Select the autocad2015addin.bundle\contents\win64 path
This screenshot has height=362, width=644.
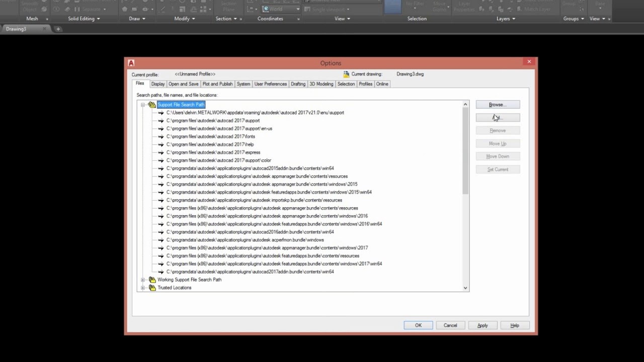(x=250, y=168)
